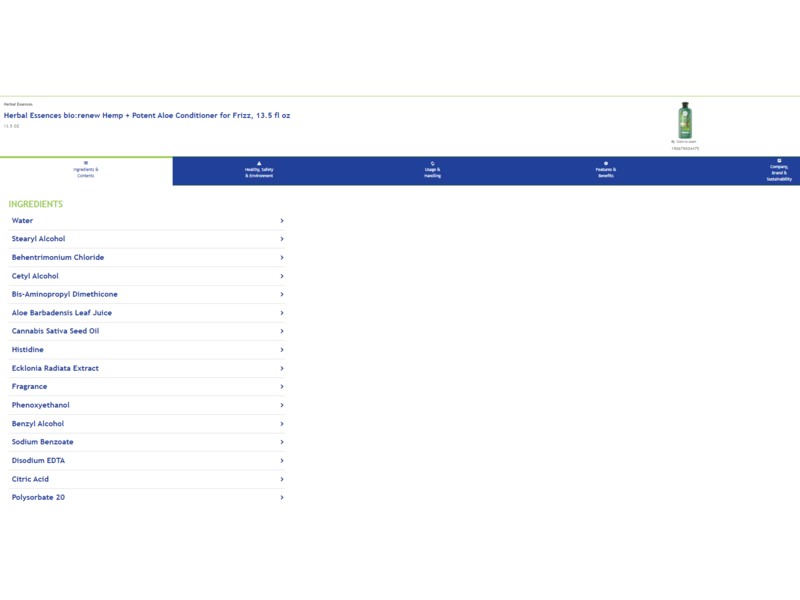
Task: Click the Ecklonia Radiata Extract chevron icon
Action: click(x=282, y=368)
